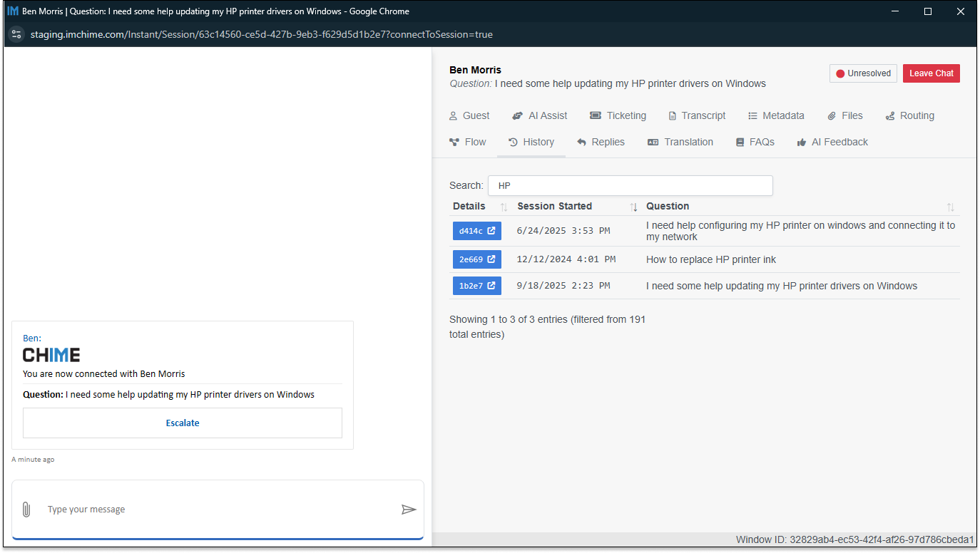Click the AI Feedback thumbs-up icon
Viewport: 980px width, 553px height.
[x=802, y=143]
